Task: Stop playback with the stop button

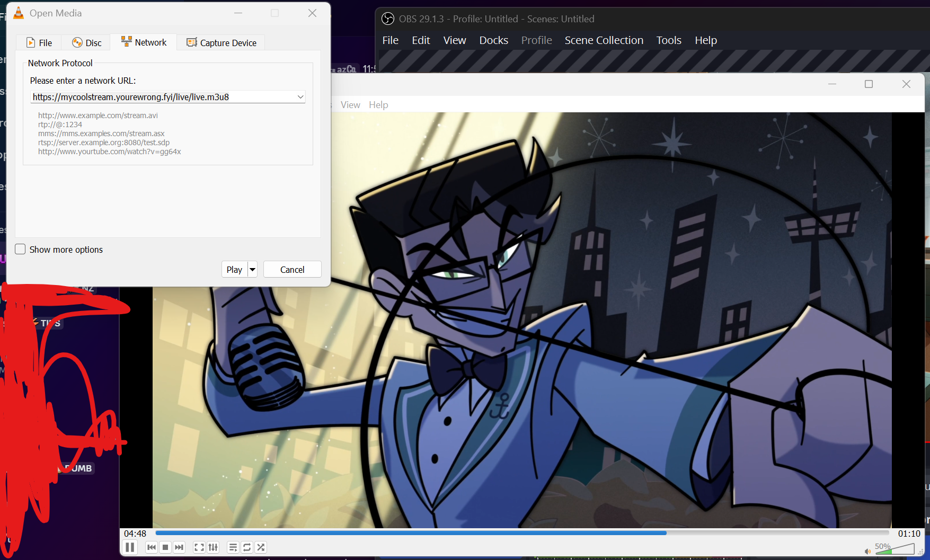Action: tap(165, 547)
